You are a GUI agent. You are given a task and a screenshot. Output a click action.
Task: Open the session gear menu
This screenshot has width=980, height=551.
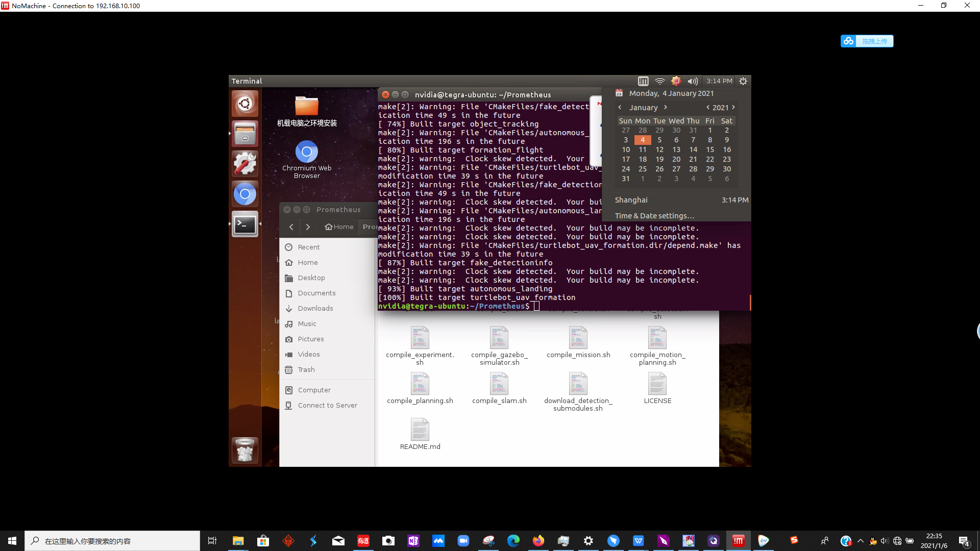coord(743,81)
